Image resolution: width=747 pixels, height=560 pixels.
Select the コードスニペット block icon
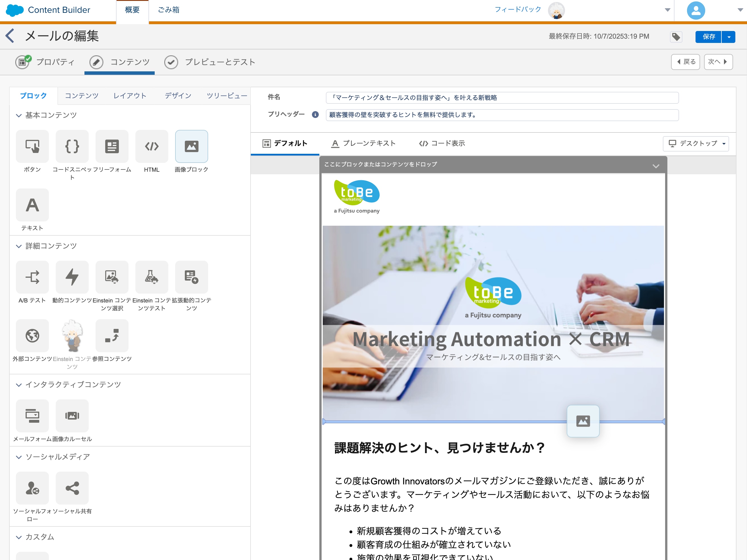(x=72, y=146)
